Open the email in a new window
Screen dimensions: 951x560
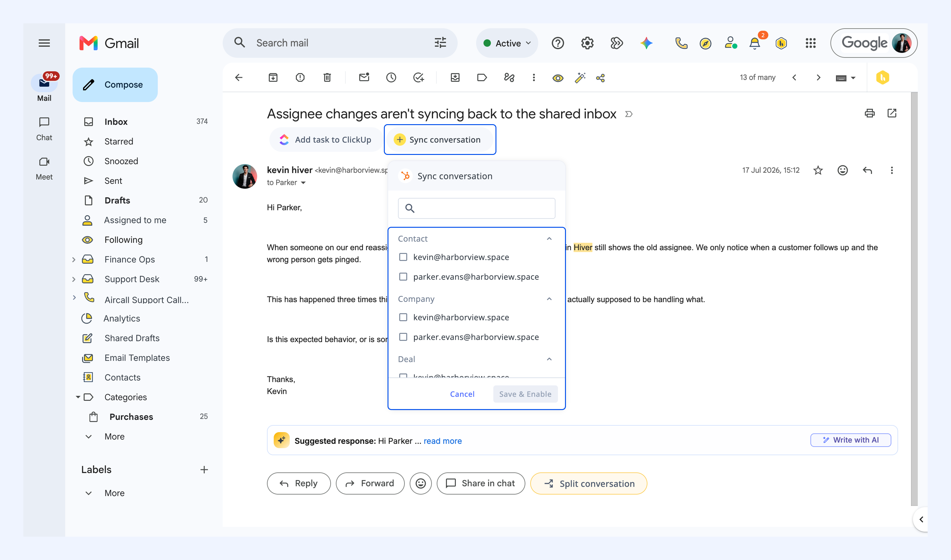[892, 113]
